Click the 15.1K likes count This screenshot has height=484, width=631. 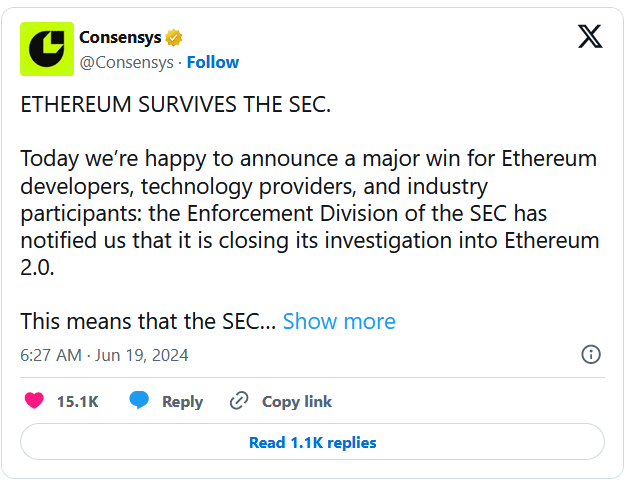point(77,401)
